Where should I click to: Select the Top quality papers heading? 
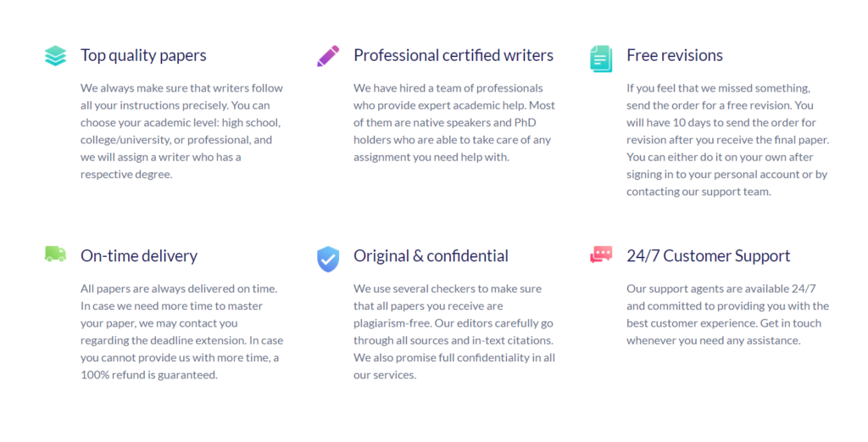(143, 55)
